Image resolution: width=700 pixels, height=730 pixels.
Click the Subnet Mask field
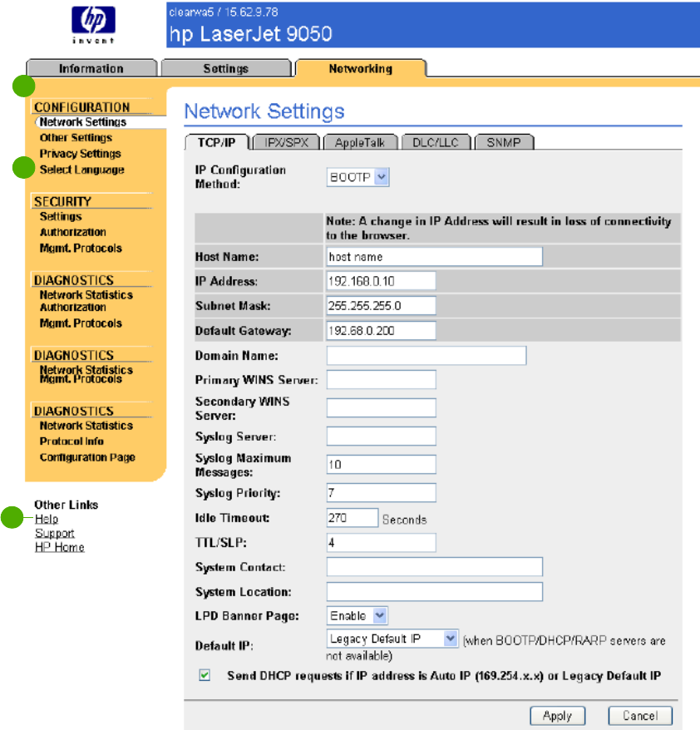[382, 306]
